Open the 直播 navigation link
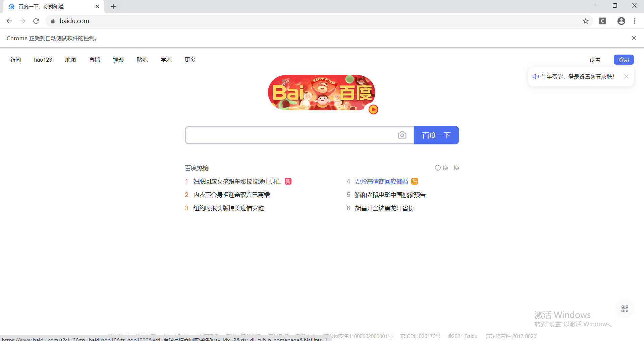Image resolution: width=644 pixels, height=341 pixels. tap(95, 60)
